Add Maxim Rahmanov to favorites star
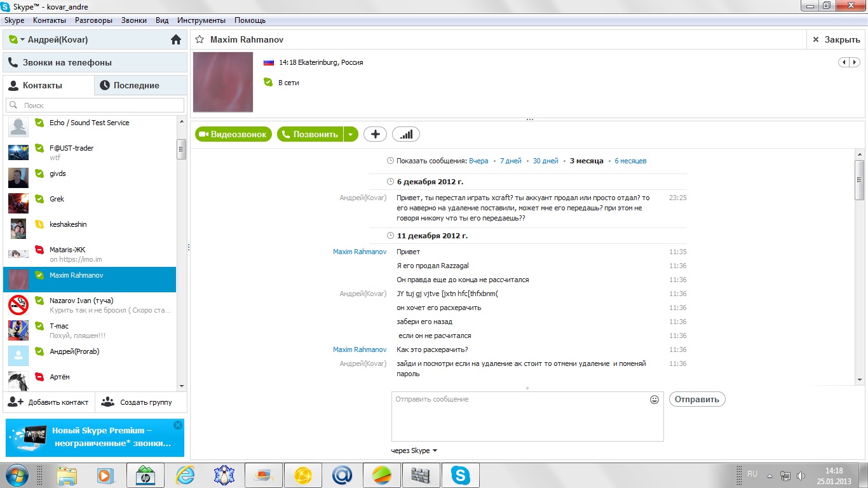868x488 pixels. pyautogui.click(x=200, y=39)
